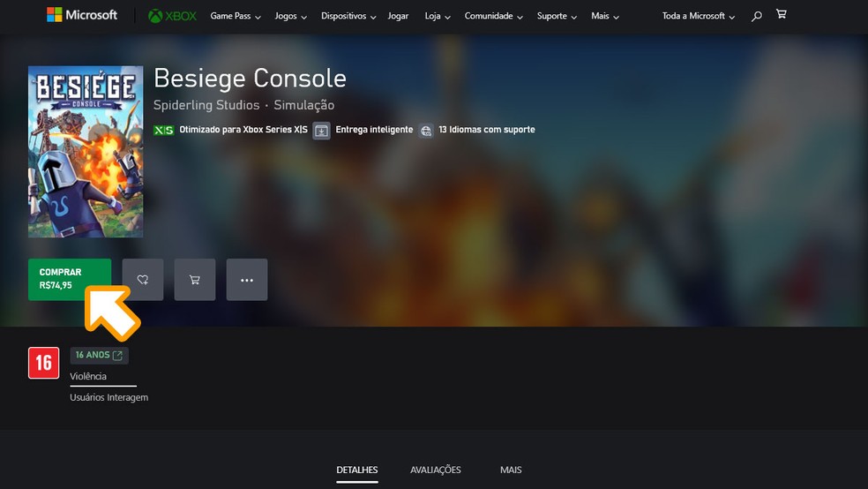Open the Jogar menu item
868x489 pixels.
tap(398, 16)
